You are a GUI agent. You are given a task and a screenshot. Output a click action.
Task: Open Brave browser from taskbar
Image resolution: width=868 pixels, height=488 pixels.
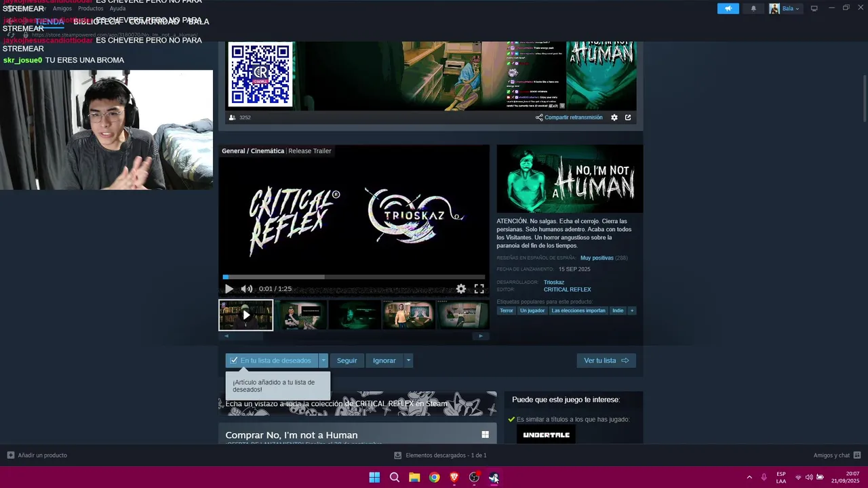pos(454,477)
